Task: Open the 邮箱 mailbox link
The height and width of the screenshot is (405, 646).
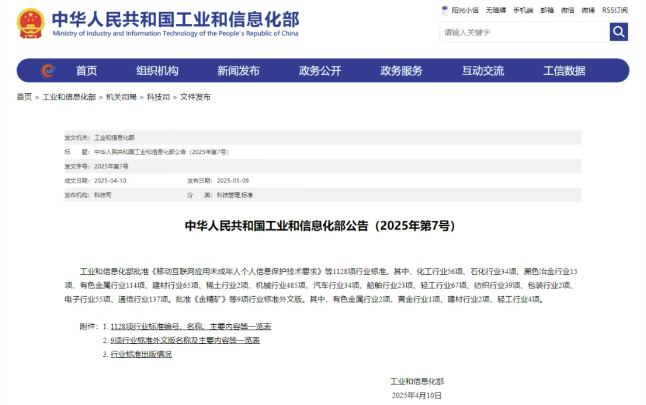Action: coord(547,9)
